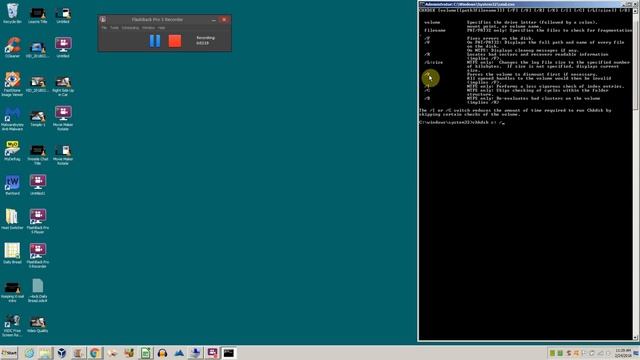Select the Malwarebytes Anti-Malware shortcut
The height and width of the screenshot is (360, 640).
[x=12, y=118]
